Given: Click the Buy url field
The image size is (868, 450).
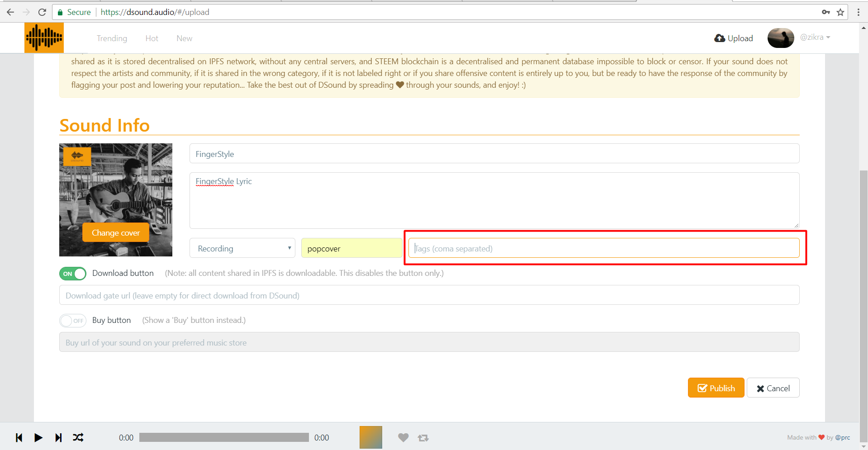Looking at the screenshot, I should pyautogui.click(x=429, y=342).
